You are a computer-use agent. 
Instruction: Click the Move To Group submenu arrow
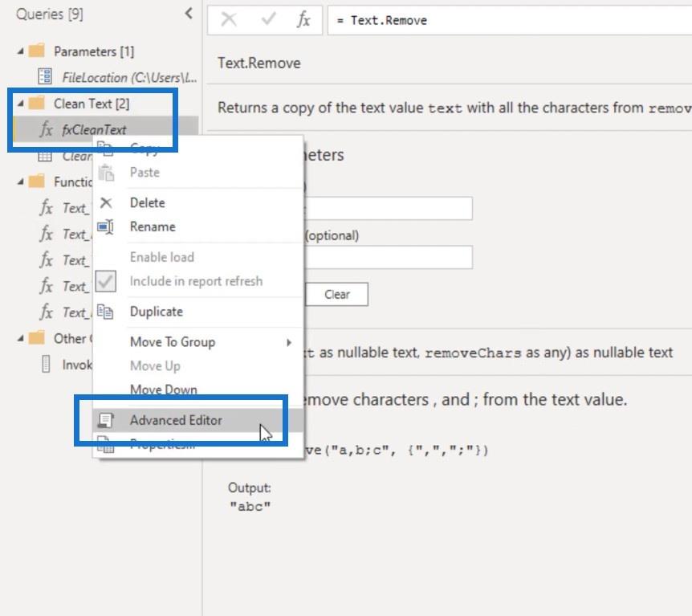click(x=289, y=342)
